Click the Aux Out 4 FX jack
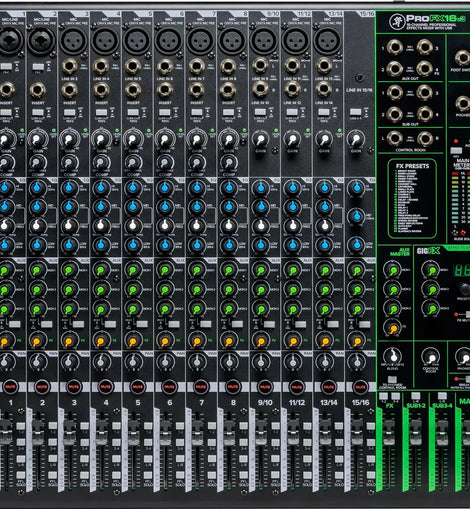This screenshot has height=509, width=470. point(425,69)
